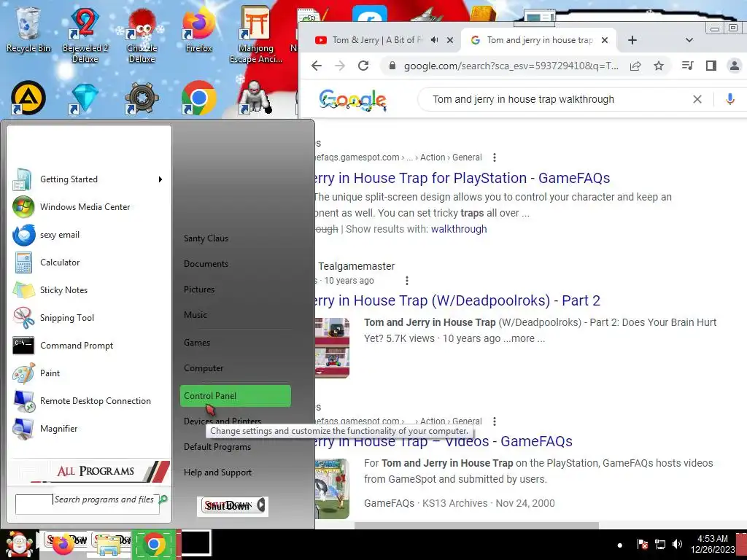Open the gear-shaped desktop shortcut
The width and height of the screenshot is (747, 560).
click(142, 98)
